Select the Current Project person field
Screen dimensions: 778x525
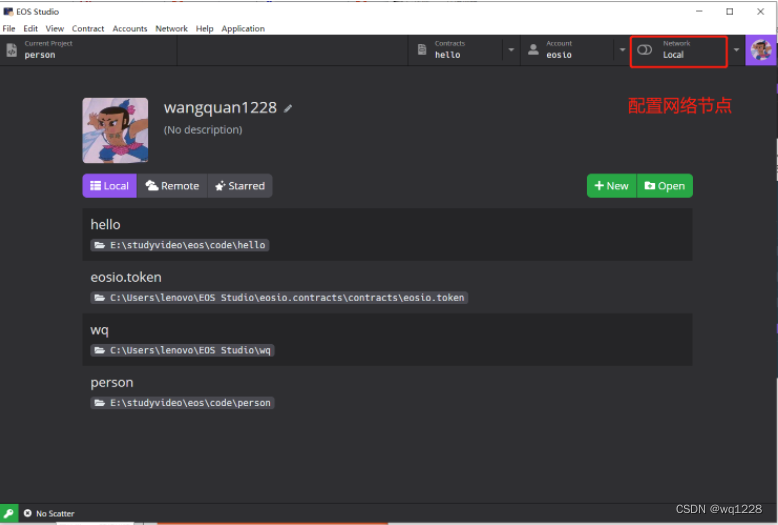point(88,50)
